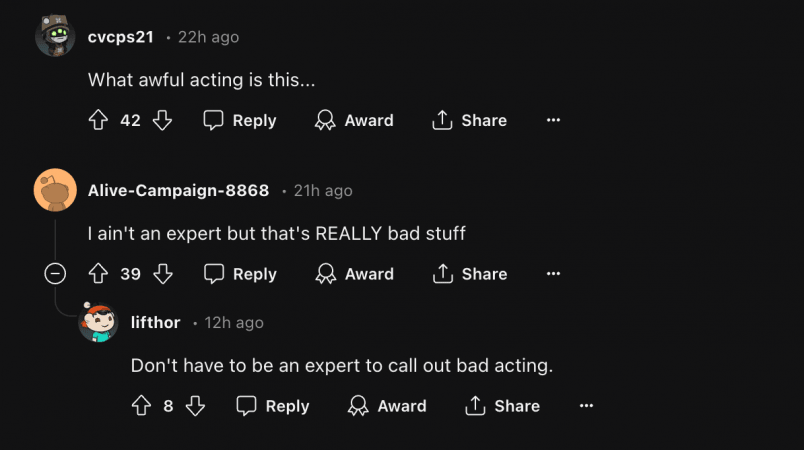Upvote cvcps21's comment

98,120
